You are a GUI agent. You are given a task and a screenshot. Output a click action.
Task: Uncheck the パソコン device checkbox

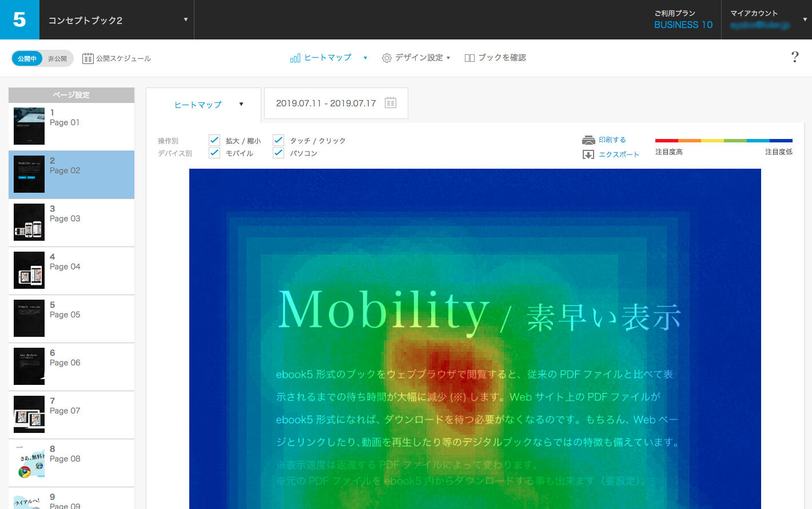pos(278,153)
